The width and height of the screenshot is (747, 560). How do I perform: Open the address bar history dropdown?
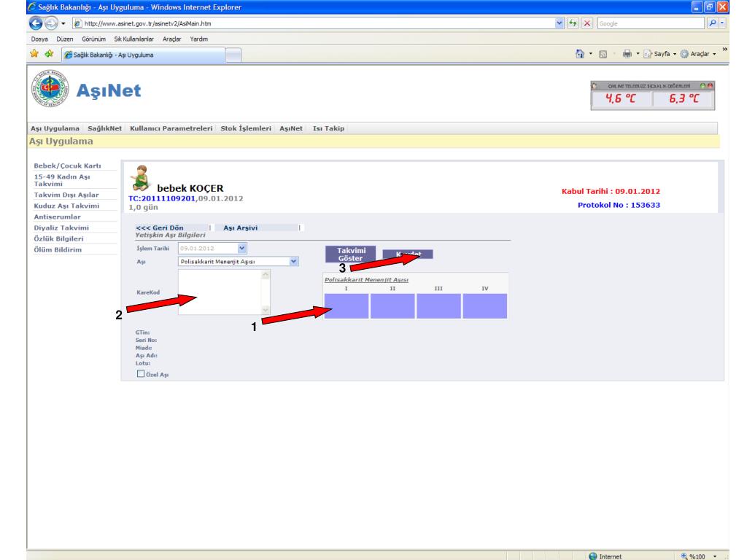(x=560, y=23)
